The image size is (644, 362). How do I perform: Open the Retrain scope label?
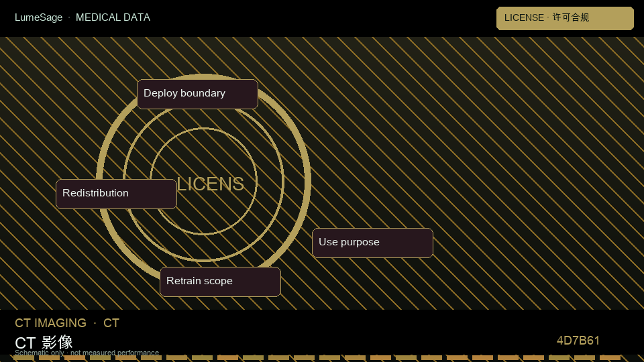coord(220,282)
